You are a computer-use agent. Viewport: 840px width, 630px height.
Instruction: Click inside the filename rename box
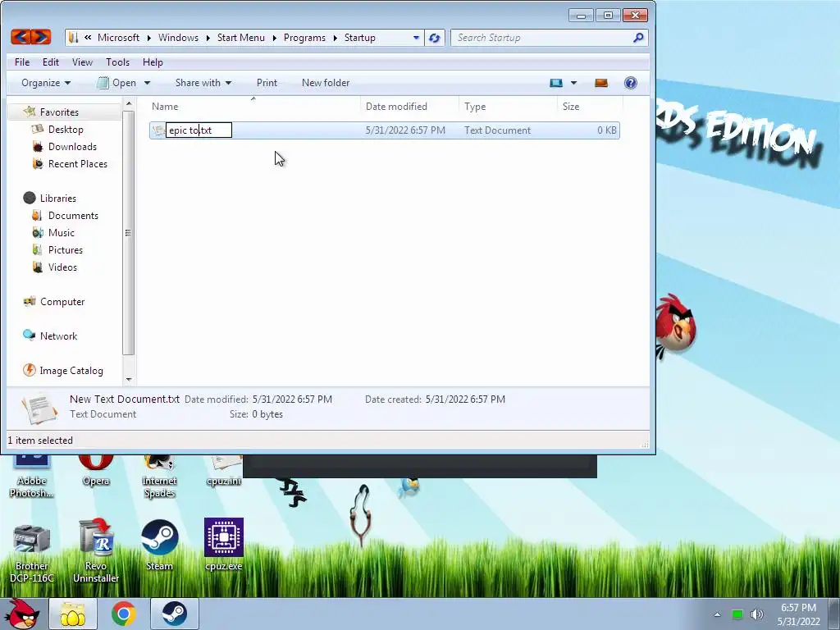pos(199,130)
